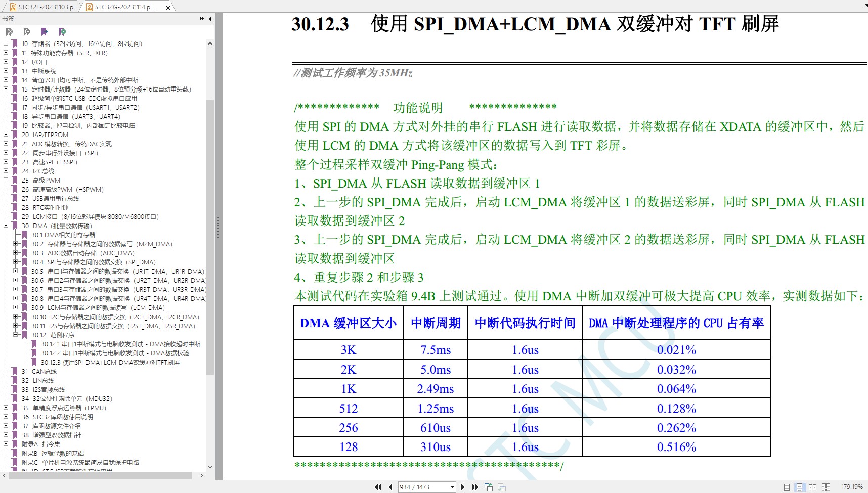Click the bookmark icon with green dropdown
The height and width of the screenshot is (493, 868).
tap(62, 32)
